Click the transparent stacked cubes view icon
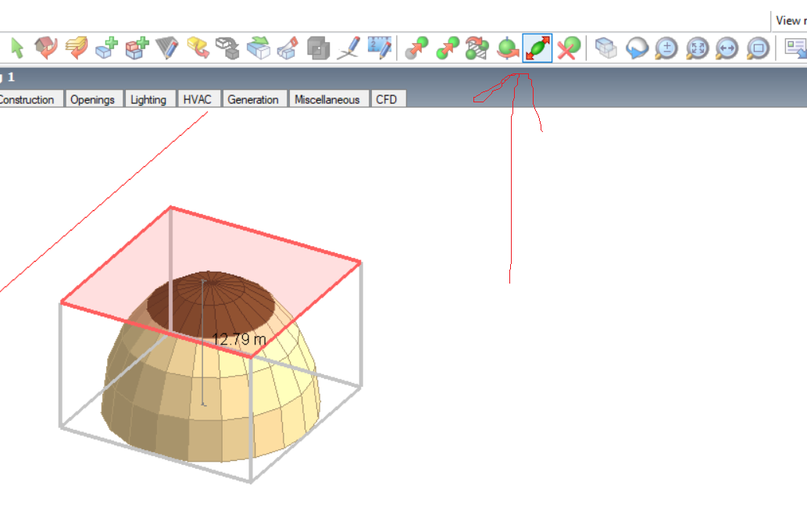Screen dimensions: 807x532 pyautogui.click(x=606, y=48)
